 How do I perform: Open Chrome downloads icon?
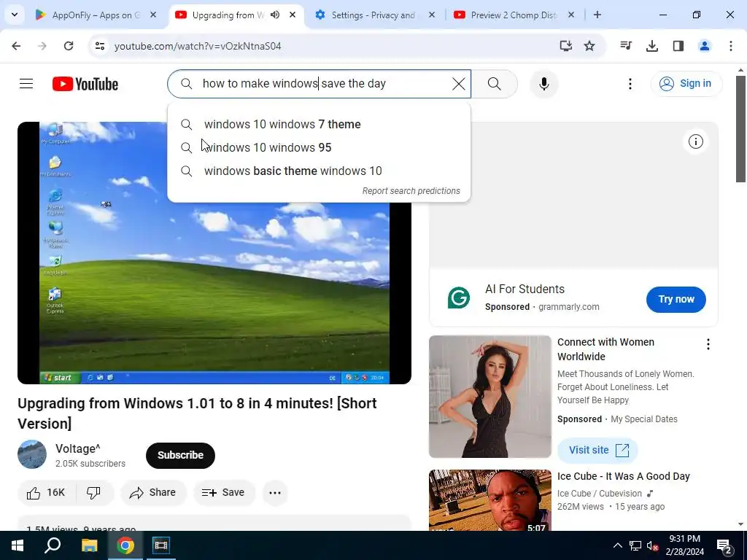point(652,46)
